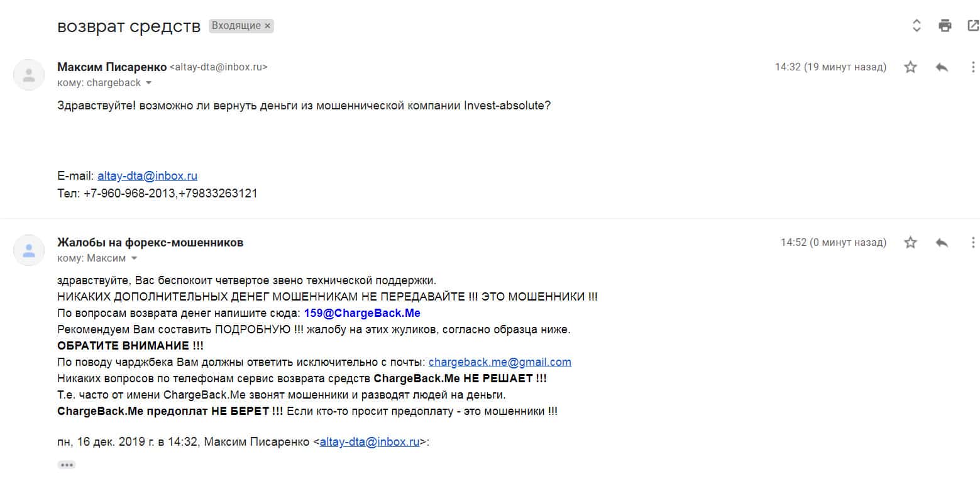Remove the Входящие label
Screen dimensions: 980x486
pos(267,26)
